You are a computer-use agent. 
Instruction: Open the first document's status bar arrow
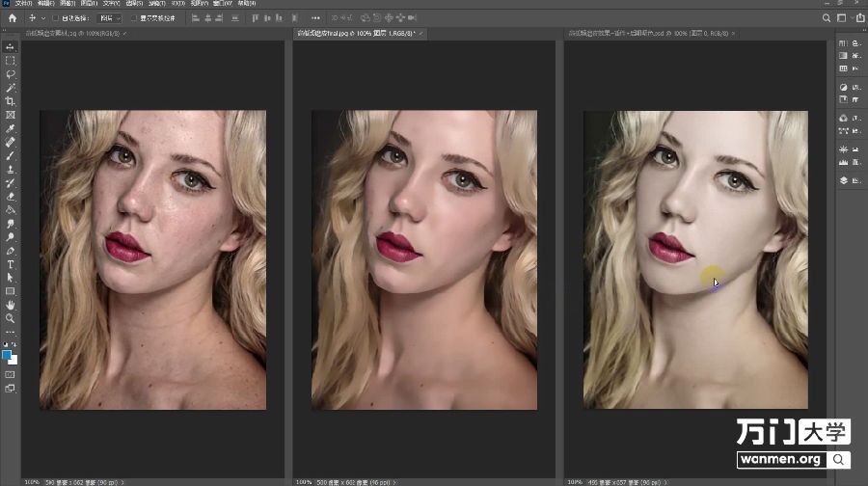(122, 482)
